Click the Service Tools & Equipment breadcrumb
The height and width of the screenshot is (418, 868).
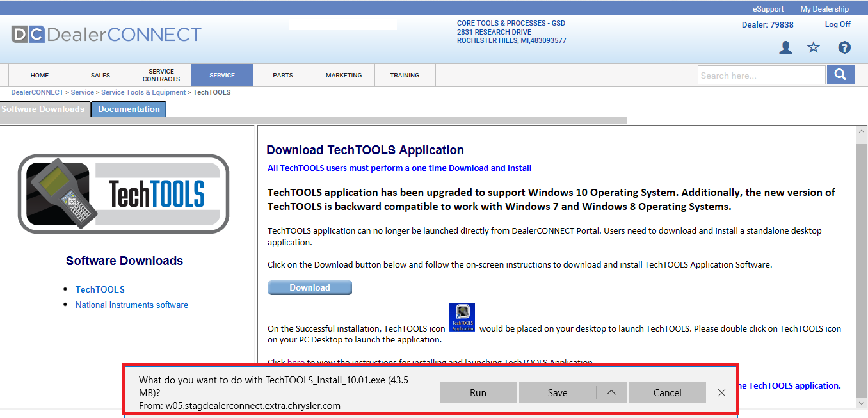143,92
